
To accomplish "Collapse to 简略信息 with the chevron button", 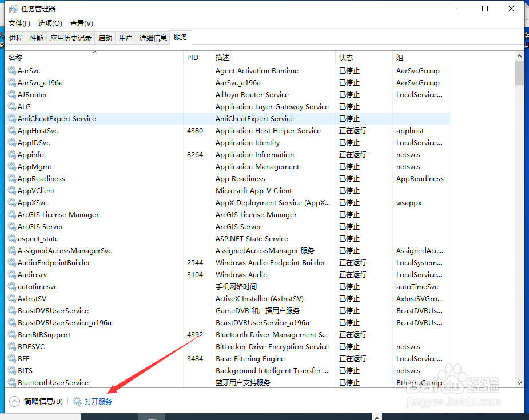I will click(x=14, y=401).
